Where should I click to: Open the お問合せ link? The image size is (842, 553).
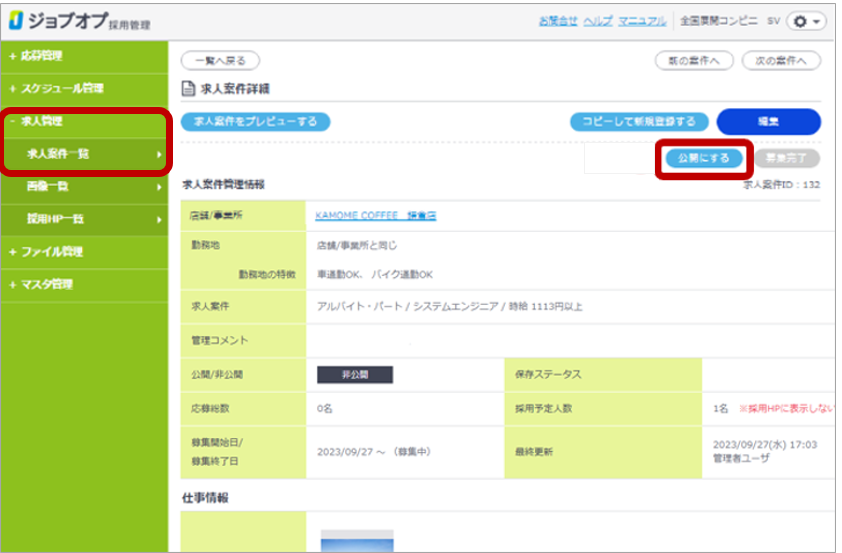558,21
